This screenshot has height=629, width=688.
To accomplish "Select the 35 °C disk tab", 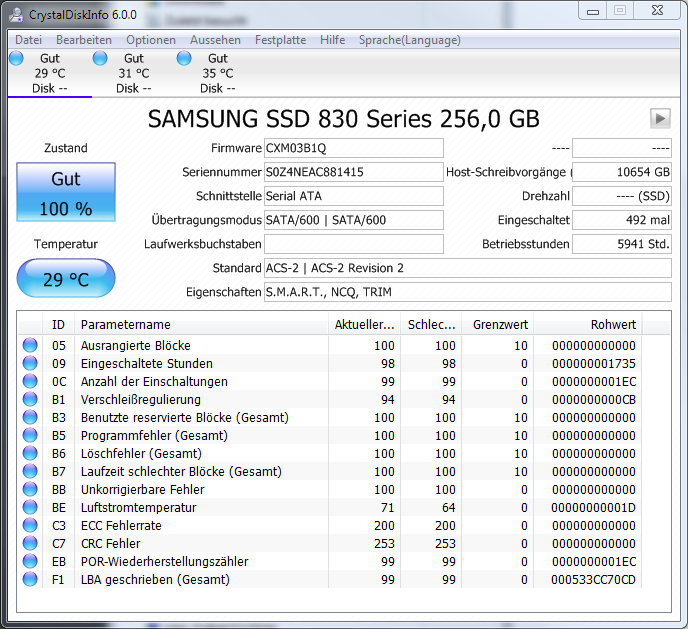I will pyautogui.click(x=218, y=73).
